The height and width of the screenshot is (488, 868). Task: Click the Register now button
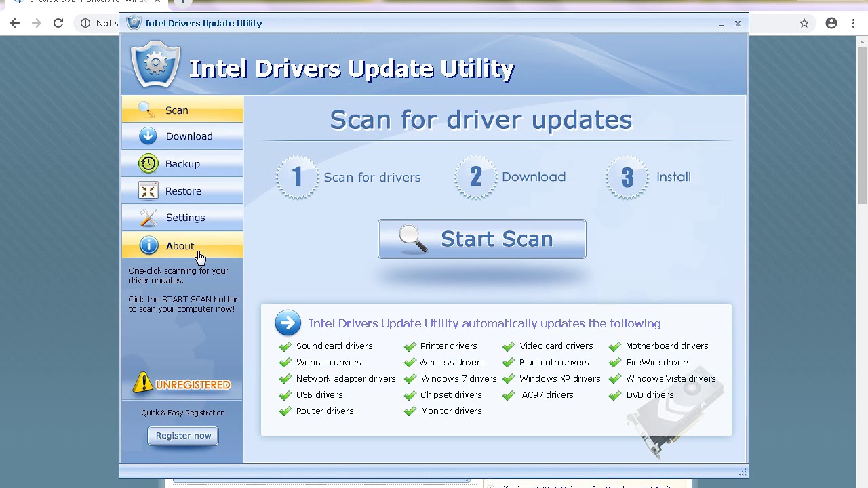[183, 436]
